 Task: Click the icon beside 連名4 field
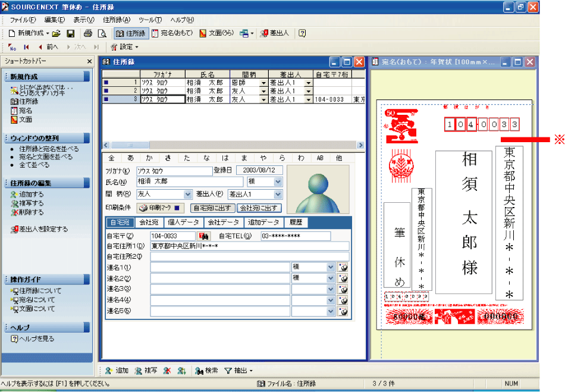[343, 300]
